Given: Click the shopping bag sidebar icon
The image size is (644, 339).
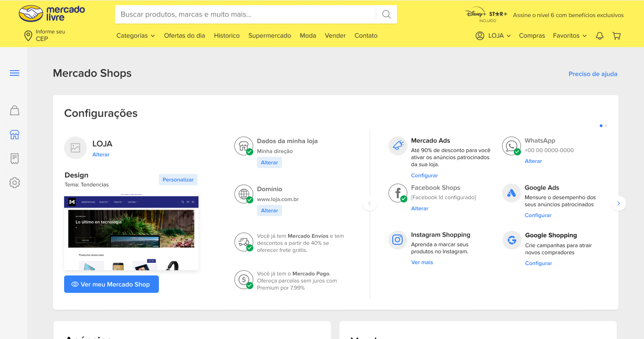Looking at the screenshot, I should [15, 111].
